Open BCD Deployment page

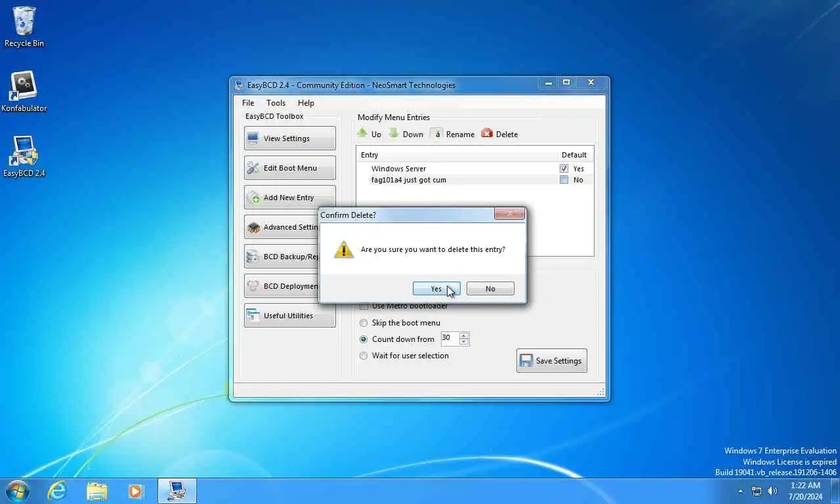[x=282, y=286]
